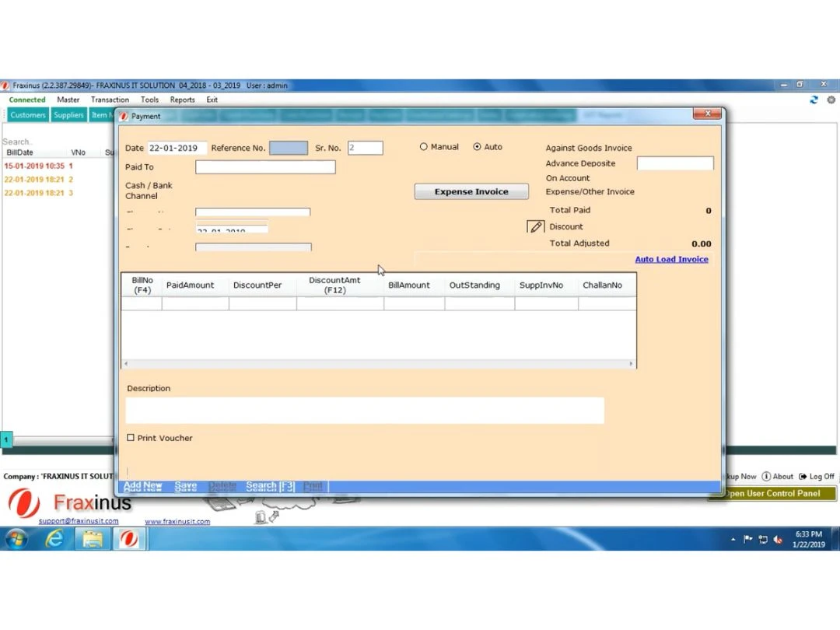Select the Auto radio button
The width and height of the screenshot is (840, 630).
pyautogui.click(x=477, y=146)
